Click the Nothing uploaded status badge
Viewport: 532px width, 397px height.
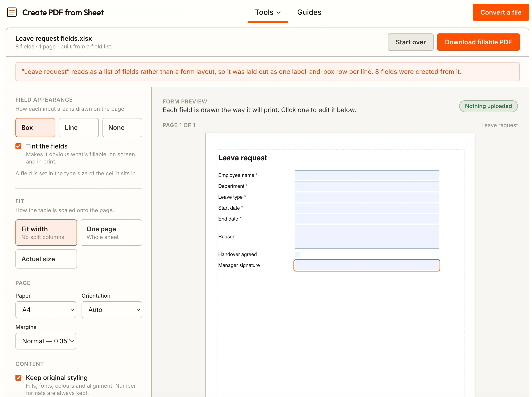[488, 106]
